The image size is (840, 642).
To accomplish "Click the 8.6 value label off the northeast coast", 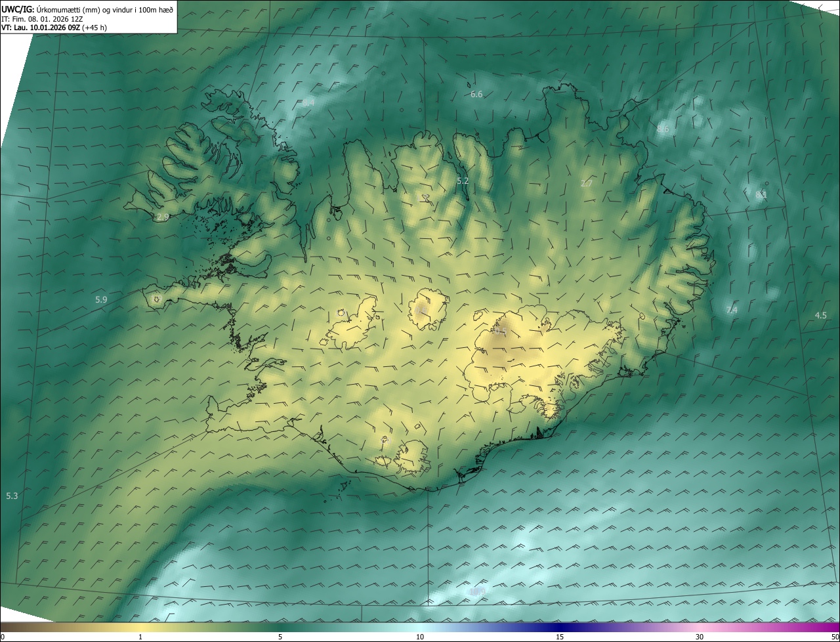I will click(663, 129).
